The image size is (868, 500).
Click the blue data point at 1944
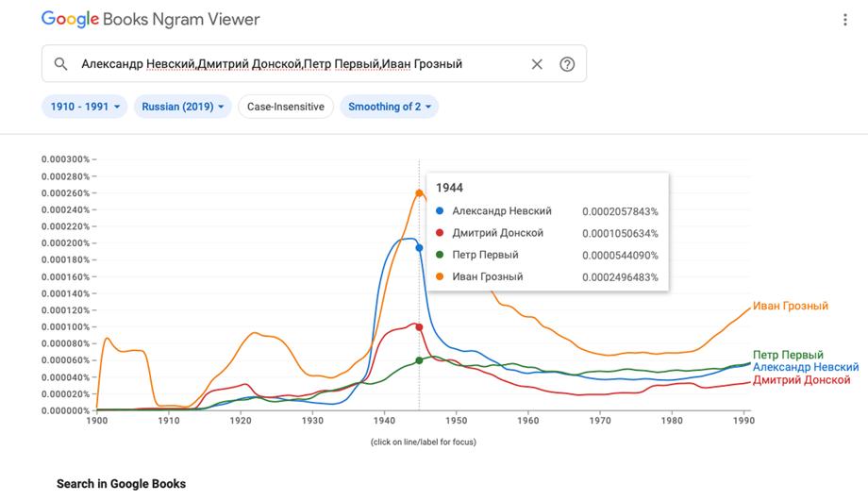point(419,247)
